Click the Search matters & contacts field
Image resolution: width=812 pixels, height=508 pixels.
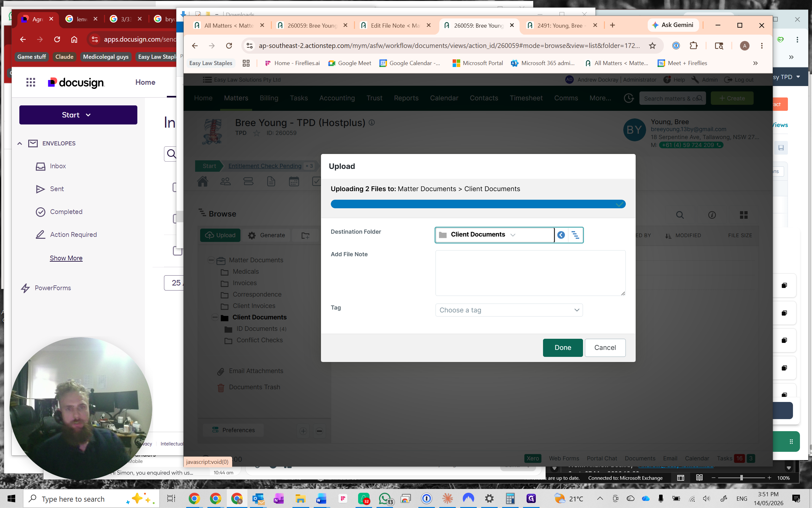point(672,98)
